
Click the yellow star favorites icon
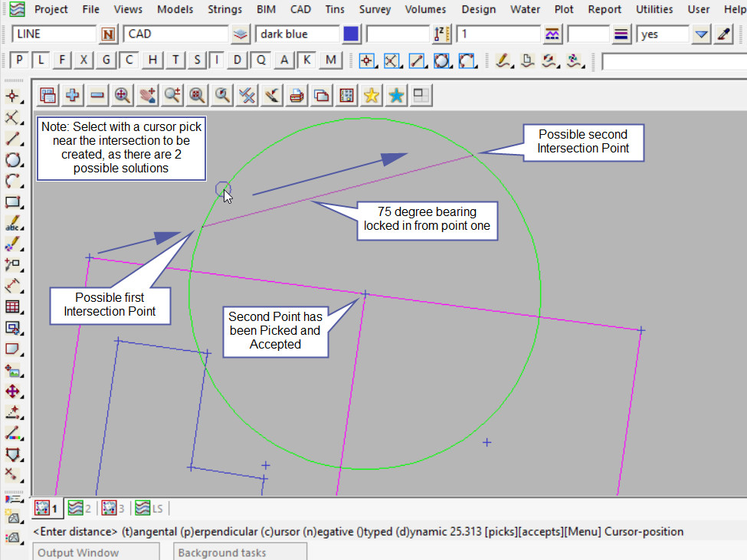372,95
